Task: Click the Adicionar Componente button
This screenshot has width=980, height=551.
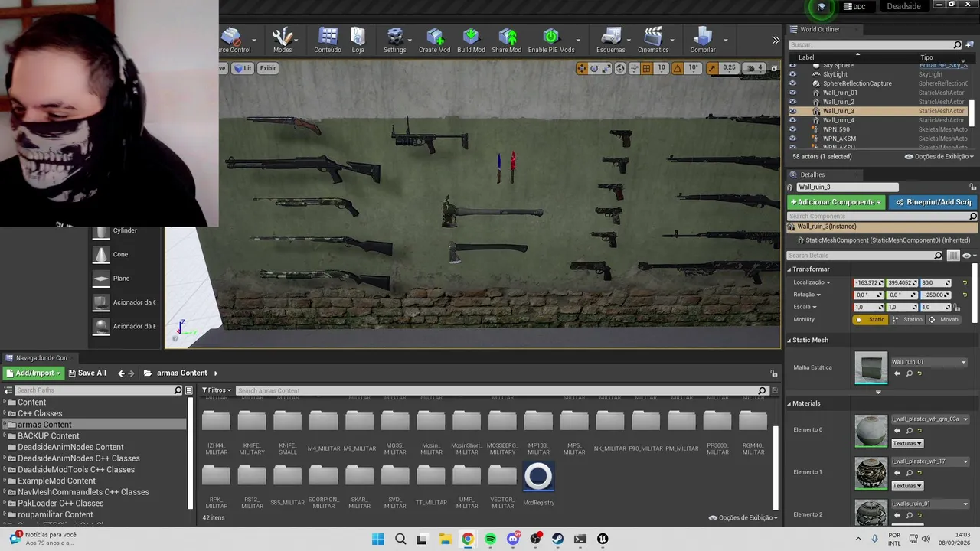Action: pos(836,202)
